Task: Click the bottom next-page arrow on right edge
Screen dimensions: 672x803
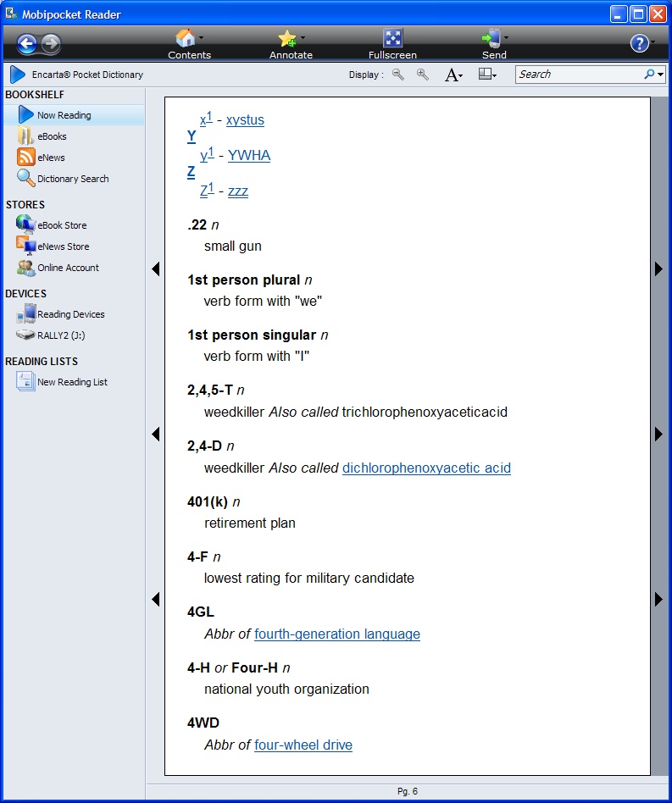Action: (x=658, y=599)
